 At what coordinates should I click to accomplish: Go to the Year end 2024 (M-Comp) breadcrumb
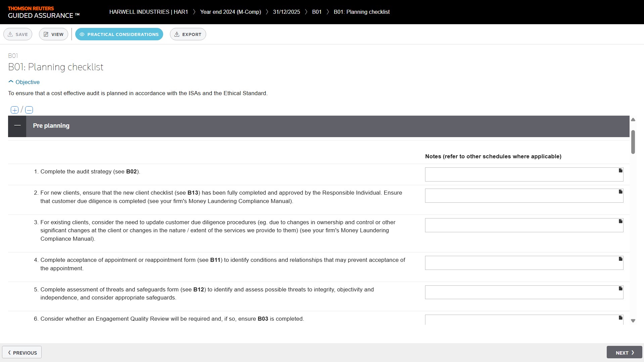(230, 12)
